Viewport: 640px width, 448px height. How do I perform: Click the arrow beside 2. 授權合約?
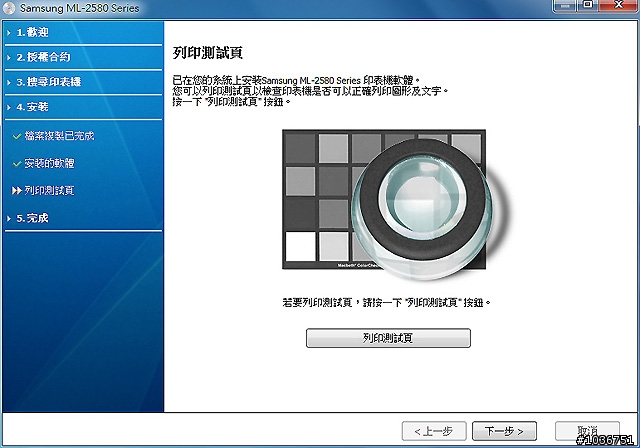tap(9, 58)
